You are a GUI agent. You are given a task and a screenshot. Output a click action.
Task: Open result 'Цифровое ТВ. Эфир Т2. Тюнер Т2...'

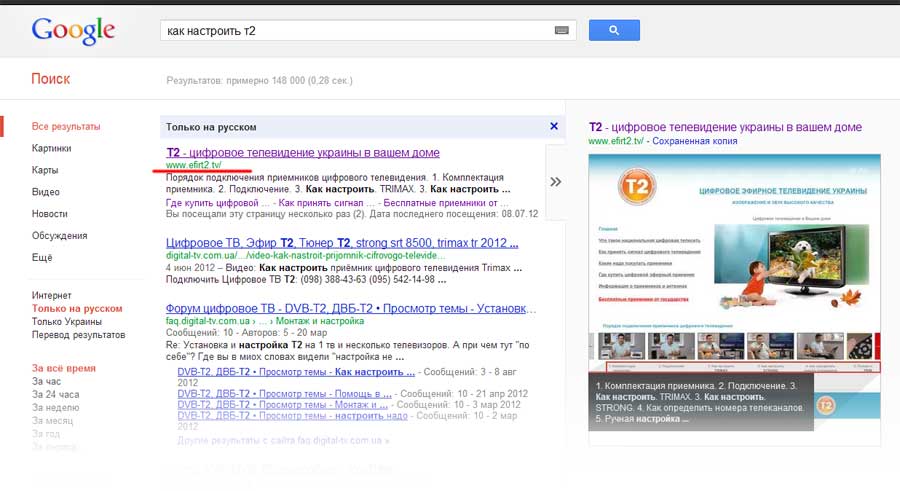click(342, 243)
